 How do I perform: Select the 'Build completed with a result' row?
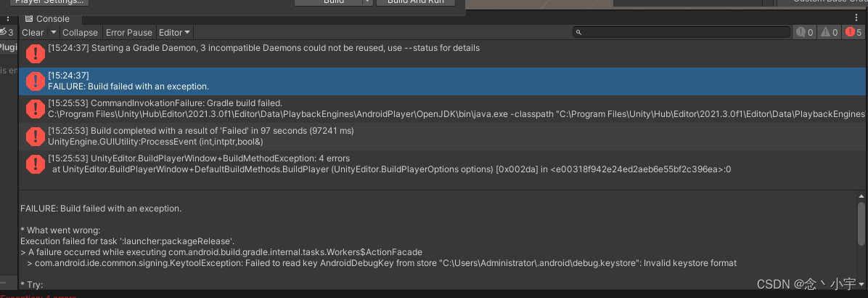coord(442,136)
